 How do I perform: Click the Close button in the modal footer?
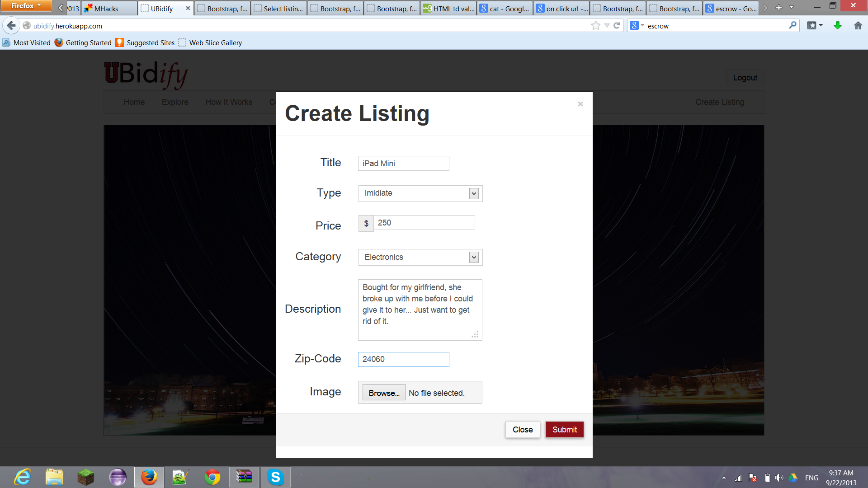pyautogui.click(x=522, y=429)
